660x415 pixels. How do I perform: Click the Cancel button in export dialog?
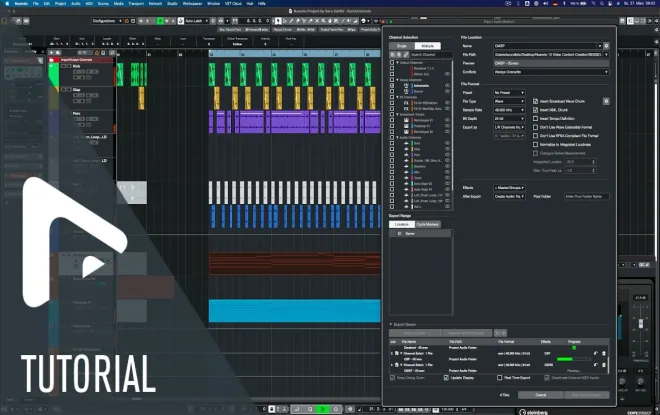(x=540, y=395)
